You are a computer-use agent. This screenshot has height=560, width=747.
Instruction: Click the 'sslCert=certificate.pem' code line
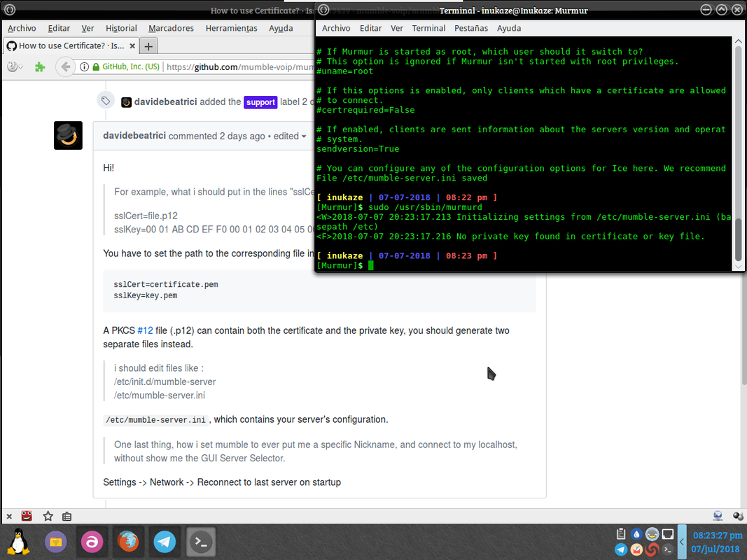[x=166, y=284]
